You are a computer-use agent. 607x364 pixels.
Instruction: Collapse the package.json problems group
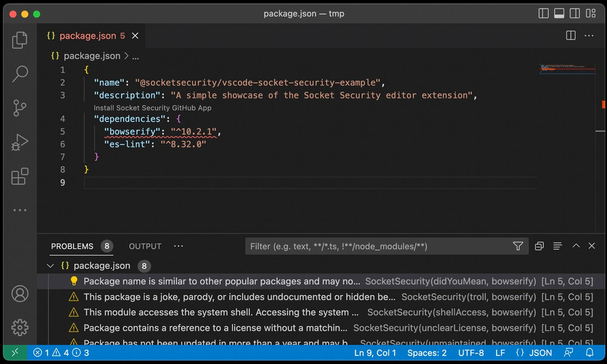coord(50,266)
